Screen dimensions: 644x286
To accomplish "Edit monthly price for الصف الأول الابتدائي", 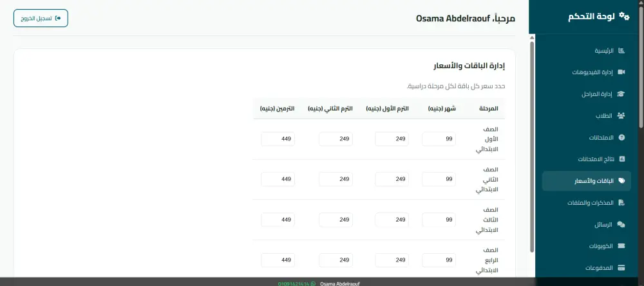I will (x=439, y=139).
